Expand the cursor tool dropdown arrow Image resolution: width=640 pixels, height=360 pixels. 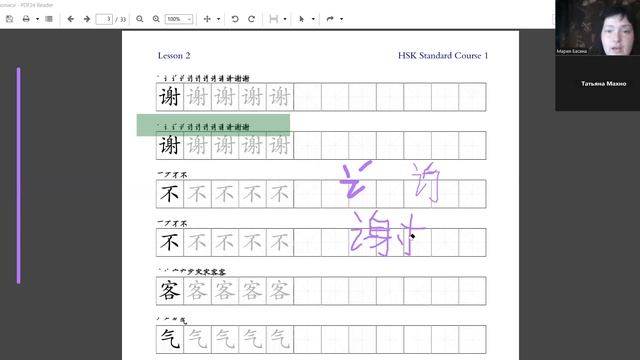[313, 19]
